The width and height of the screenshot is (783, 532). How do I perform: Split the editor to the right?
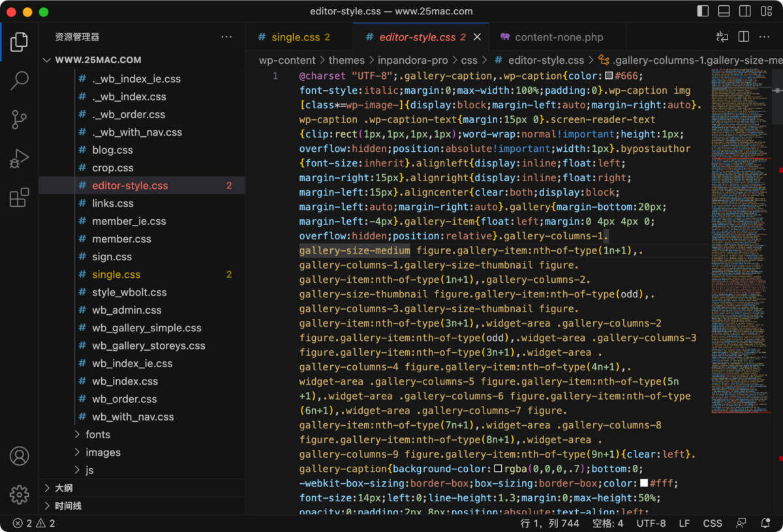click(x=743, y=37)
